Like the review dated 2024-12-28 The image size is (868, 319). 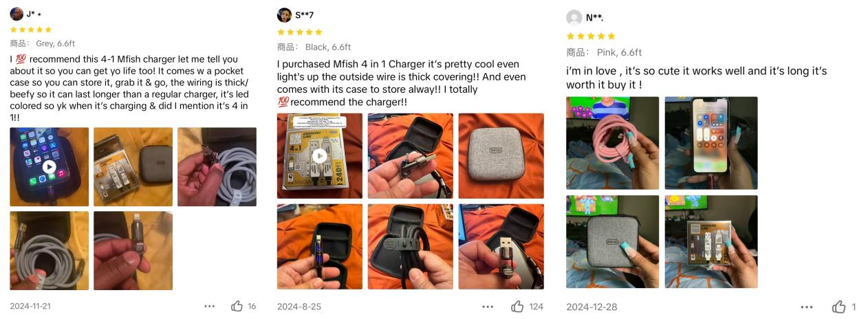click(x=839, y=307)
